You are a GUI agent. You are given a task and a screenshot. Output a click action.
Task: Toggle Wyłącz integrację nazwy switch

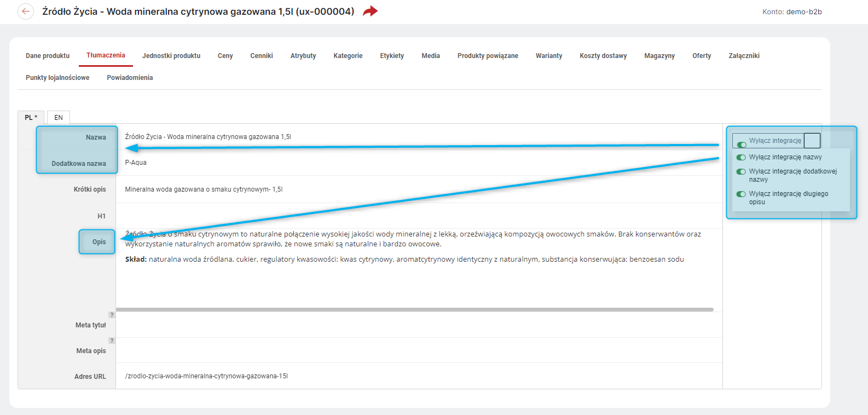point(741,157)
